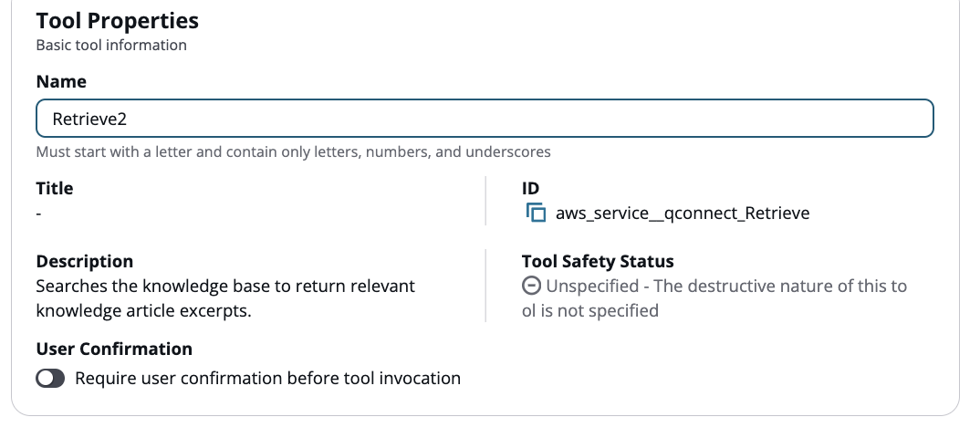This screenshot has width=980, height=438.
Task: Click the divider left of the ID section
Action: 486,201
